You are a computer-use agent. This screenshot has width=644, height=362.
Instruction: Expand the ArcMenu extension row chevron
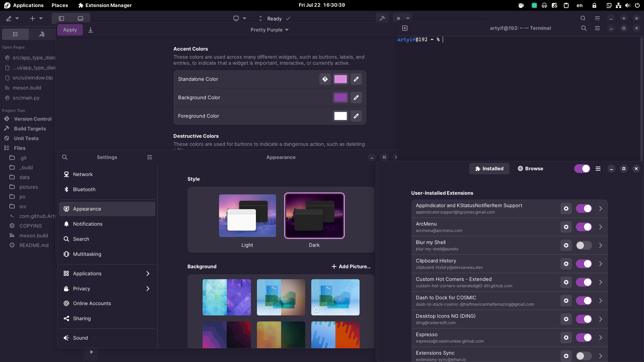click(x=601, y=227)
